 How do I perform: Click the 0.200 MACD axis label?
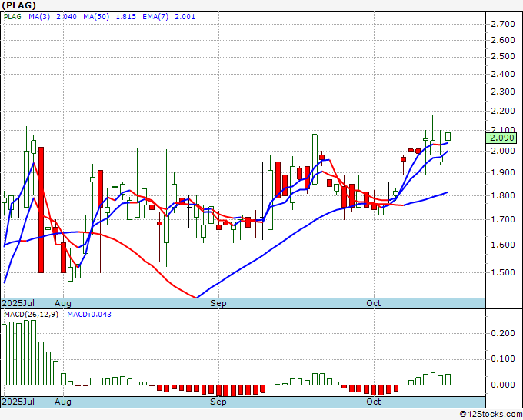503,333
